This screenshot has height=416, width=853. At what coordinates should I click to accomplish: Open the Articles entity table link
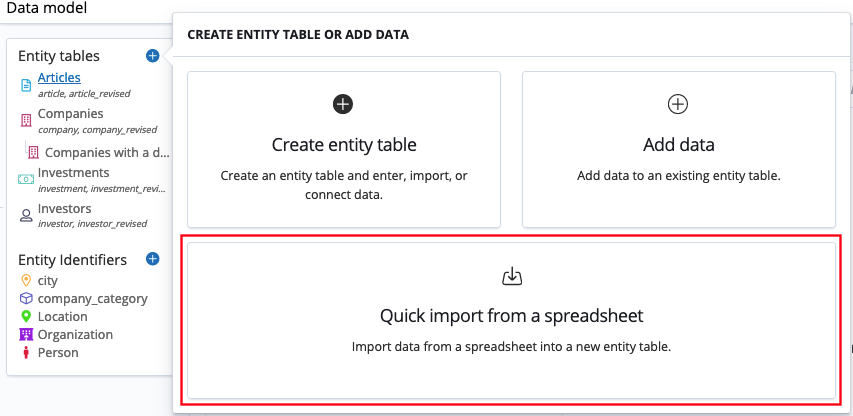coord(59,77)
